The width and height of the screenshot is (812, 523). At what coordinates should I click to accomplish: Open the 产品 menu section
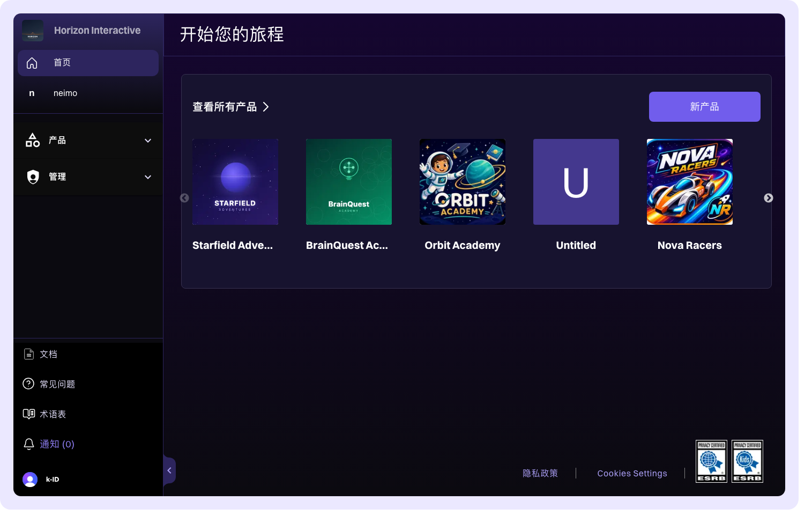click(x=88, y=141)
